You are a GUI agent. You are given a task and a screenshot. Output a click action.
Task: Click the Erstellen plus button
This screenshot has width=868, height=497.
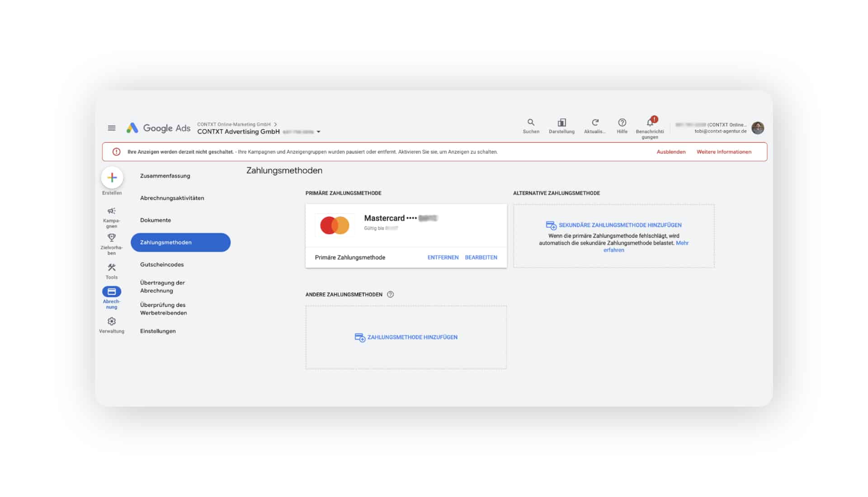[112, 178]
